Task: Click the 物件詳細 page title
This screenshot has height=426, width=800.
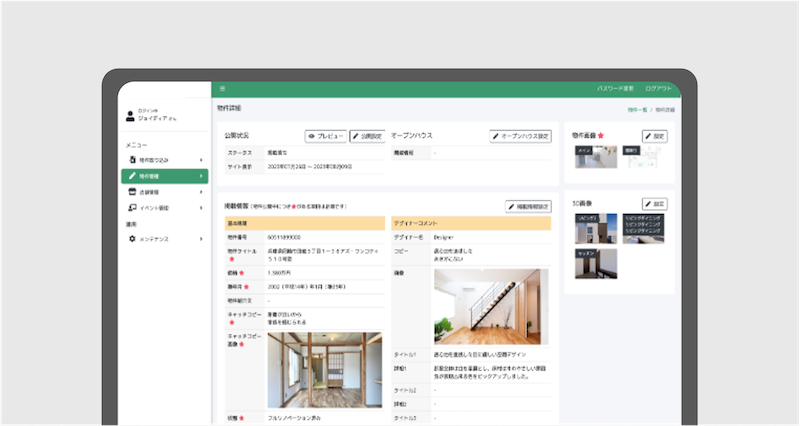Action: click(x=229, y=108)
